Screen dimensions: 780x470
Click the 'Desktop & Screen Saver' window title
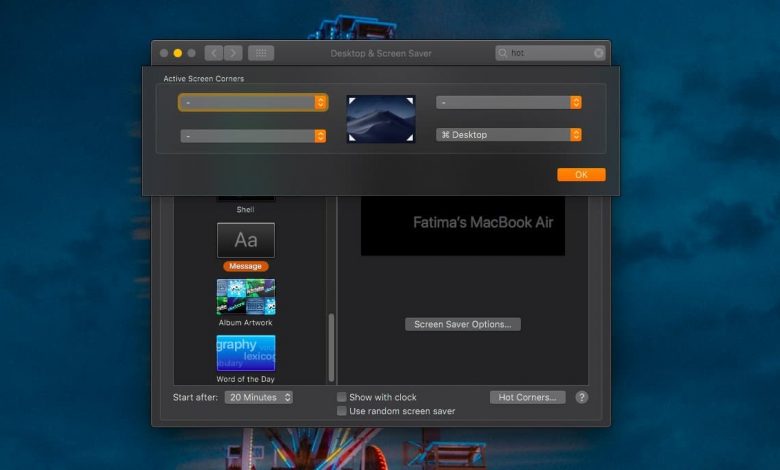coord(381,53)
